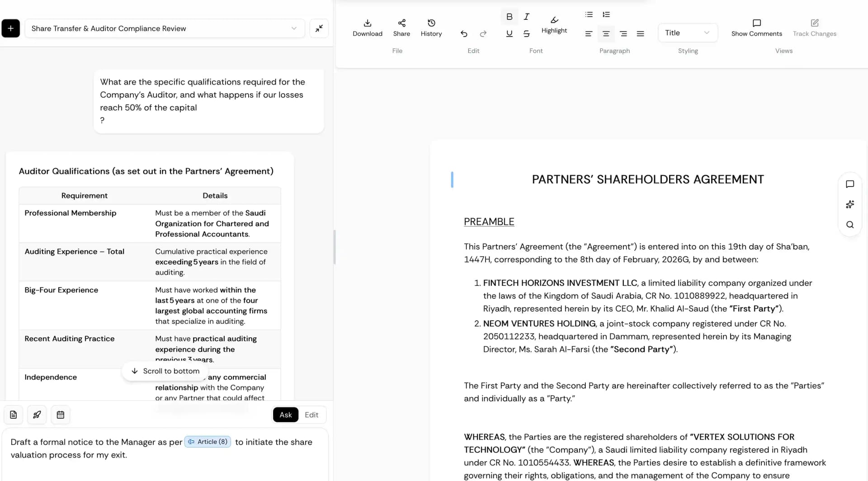Image resolution: width=868 pixels, height=481 pixels.
Task: Click Track Changes in Views group
Action: (815, 28)
